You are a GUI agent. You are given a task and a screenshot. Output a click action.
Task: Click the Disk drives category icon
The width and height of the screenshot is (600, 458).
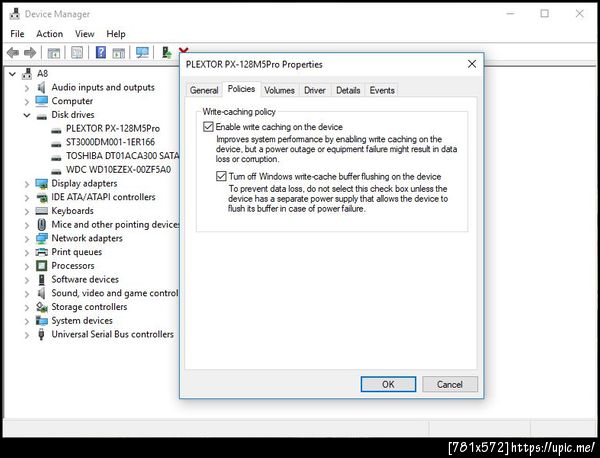(41, 116)
